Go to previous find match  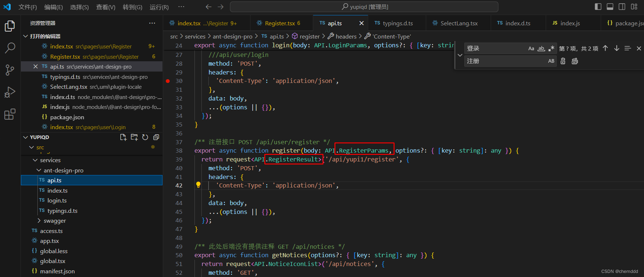pyautogui.click(x=605, y=48)
